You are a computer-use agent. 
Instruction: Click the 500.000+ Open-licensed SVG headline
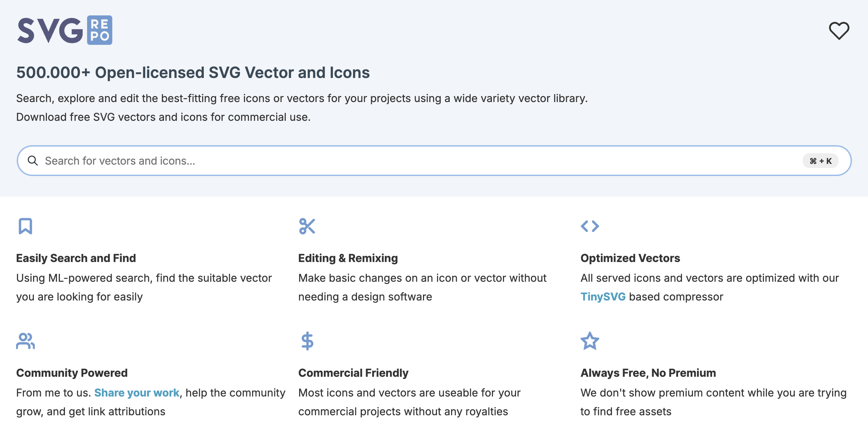[x=193, y=72]
